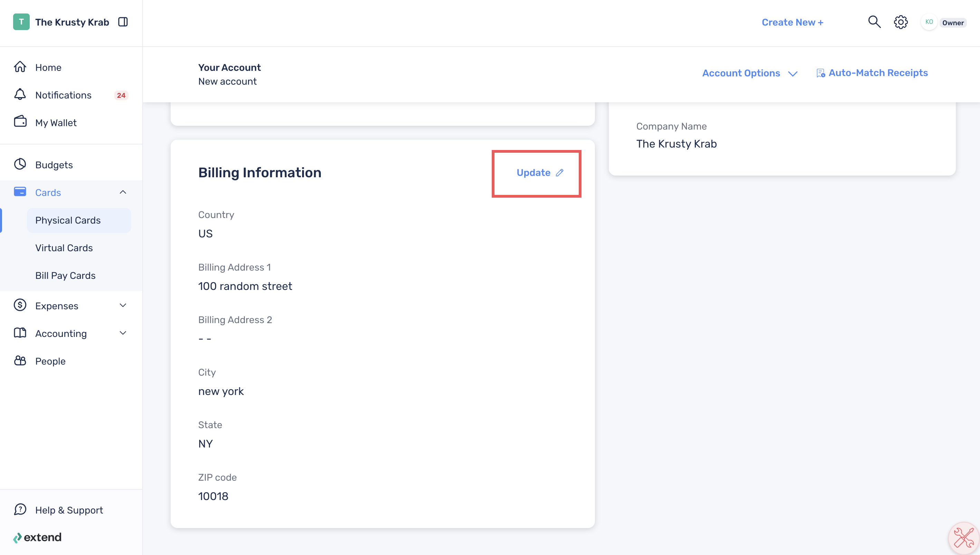Click the Billing Address 2 label
980x555 pixels.
tap(235, 320)
